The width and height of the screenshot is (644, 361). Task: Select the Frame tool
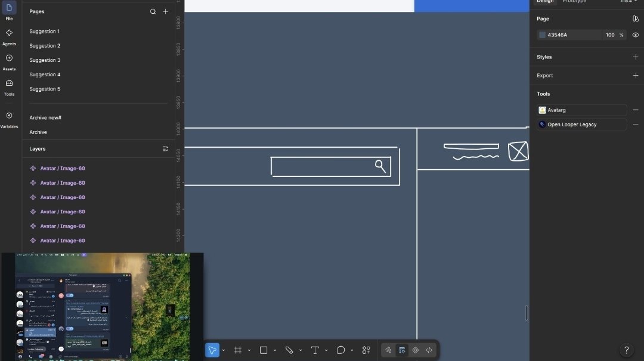(x=238, y=350)
